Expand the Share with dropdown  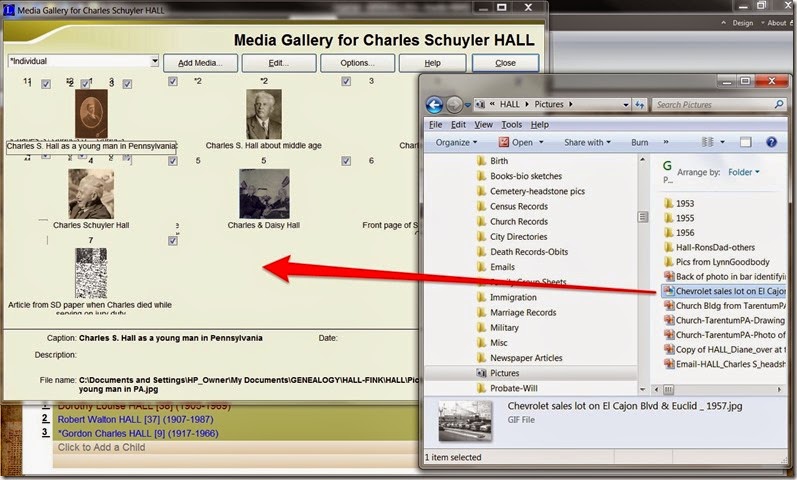coord(587,142)
